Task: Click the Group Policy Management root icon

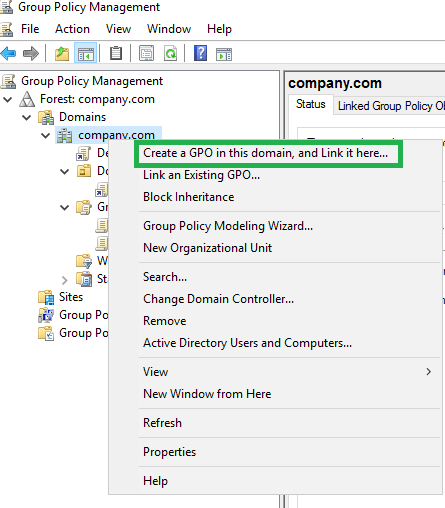Action: [x=8, y=81]
